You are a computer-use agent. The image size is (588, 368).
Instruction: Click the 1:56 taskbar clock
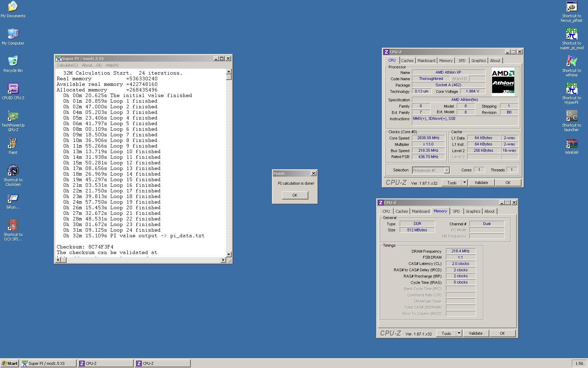point(579,363)
